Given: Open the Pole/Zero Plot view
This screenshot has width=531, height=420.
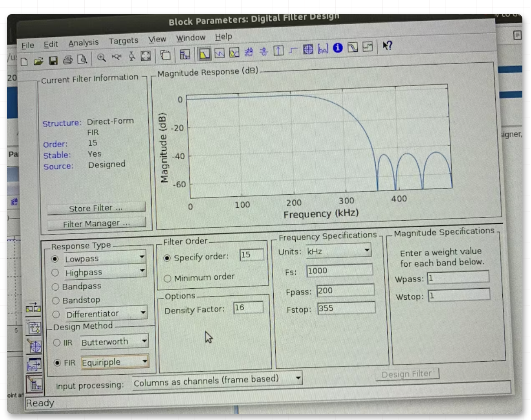Looking at the screenshot, I should [308, 49].
